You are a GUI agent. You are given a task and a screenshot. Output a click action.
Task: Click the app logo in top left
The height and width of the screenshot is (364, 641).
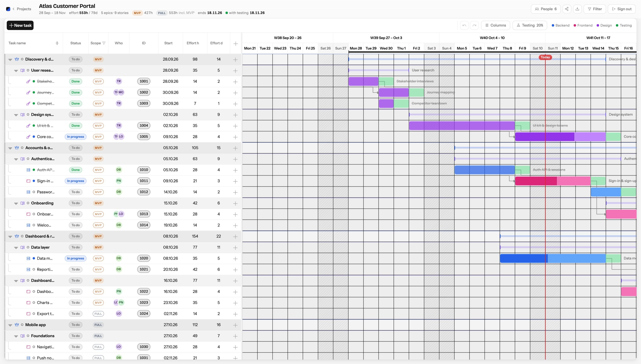(x=8, y=9)
